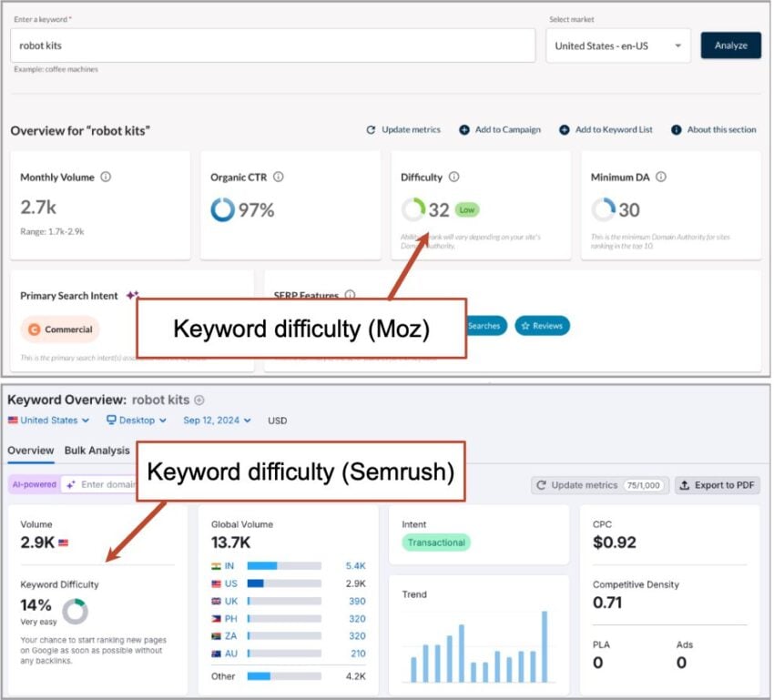The height and width of the screenshot is (700, 774).
Task: Click the CPC value $0.92
Action: [614, 543]
